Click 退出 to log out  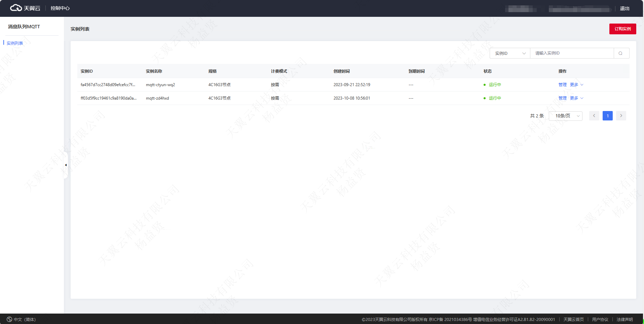(624, 8)
